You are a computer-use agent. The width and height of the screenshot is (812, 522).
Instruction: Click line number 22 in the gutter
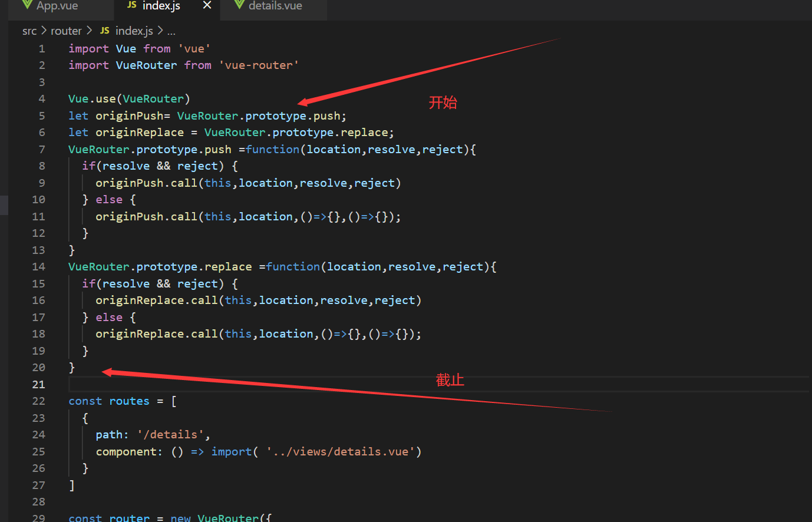pos(38,401)
